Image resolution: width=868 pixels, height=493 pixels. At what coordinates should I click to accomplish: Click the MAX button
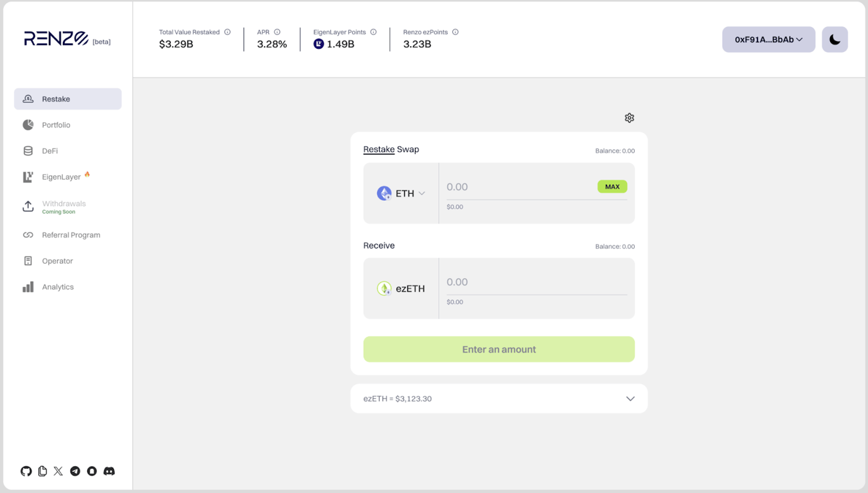point(612,187)
